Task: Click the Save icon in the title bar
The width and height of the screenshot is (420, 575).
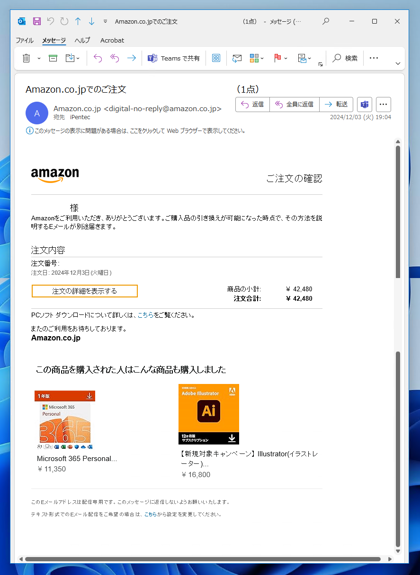Action: (x=37, y=21)
